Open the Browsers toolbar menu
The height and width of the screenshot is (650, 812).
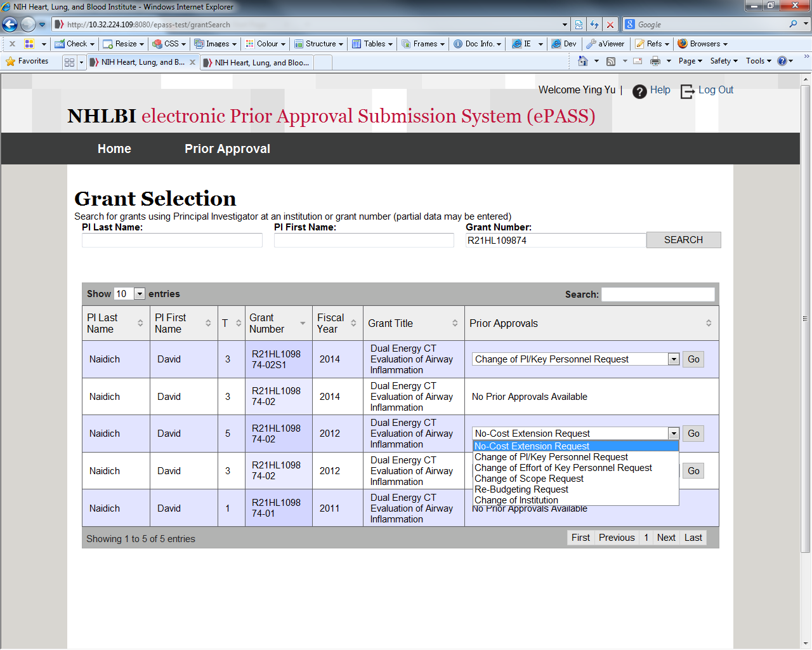703,44
